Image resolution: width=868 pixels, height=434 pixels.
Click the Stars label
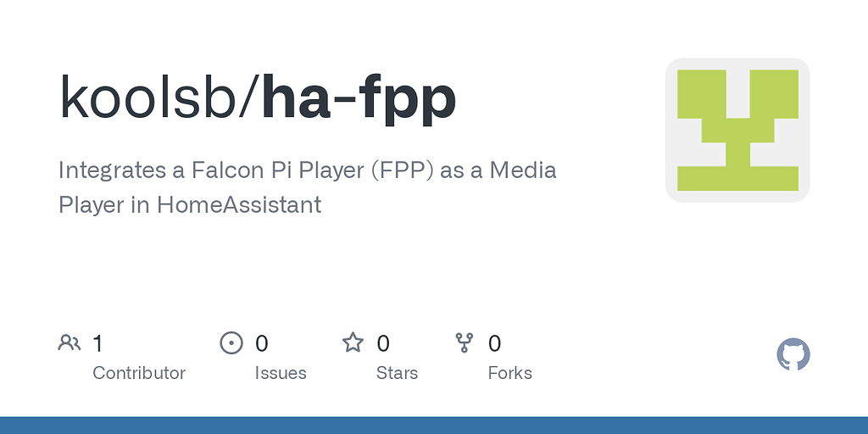tap(397, 373)
